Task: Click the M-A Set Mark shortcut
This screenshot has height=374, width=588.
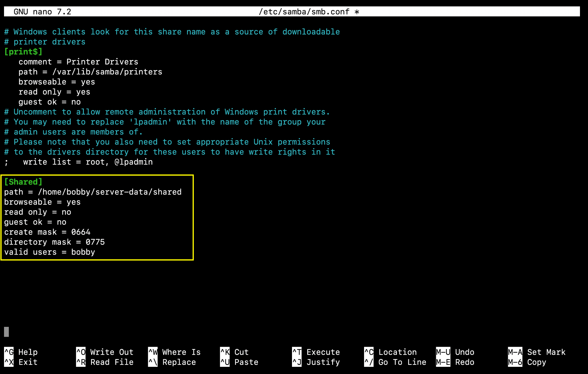Action: [x=536, y=352]
